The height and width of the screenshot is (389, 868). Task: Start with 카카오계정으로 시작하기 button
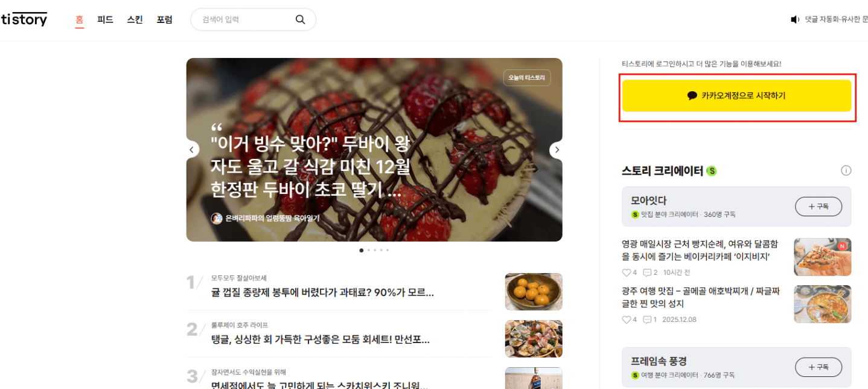(736, 95)
